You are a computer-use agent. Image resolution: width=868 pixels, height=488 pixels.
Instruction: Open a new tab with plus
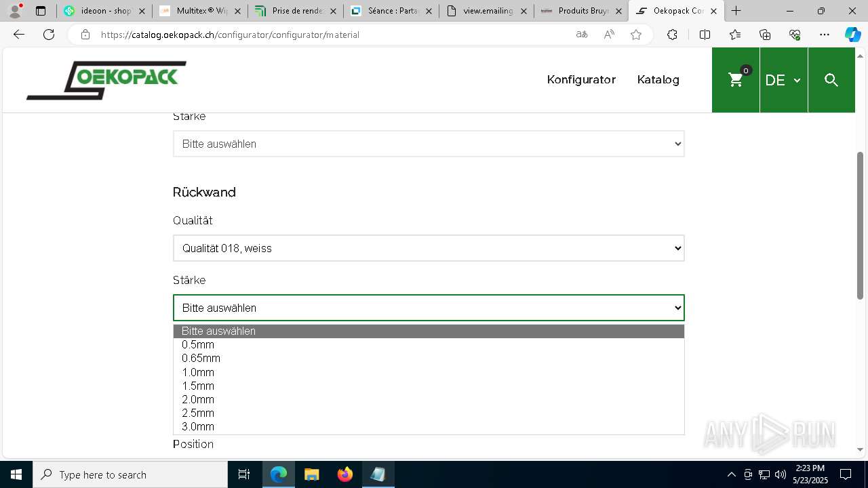[x=736, y=11]
